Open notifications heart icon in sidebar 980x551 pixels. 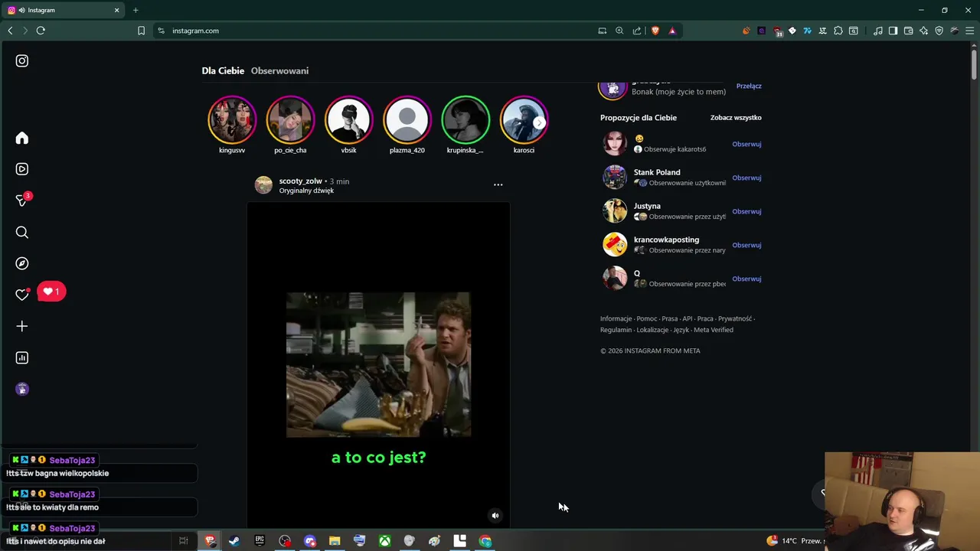pos(21,295)
